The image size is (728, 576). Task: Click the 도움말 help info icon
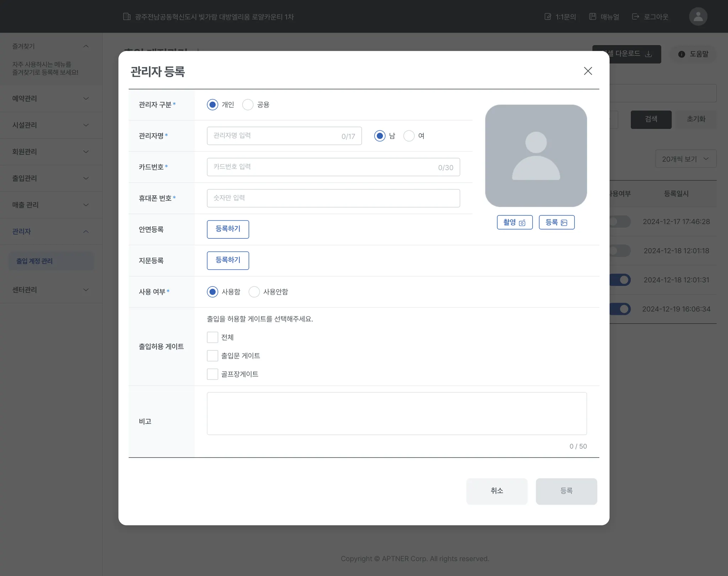(681, 54)
